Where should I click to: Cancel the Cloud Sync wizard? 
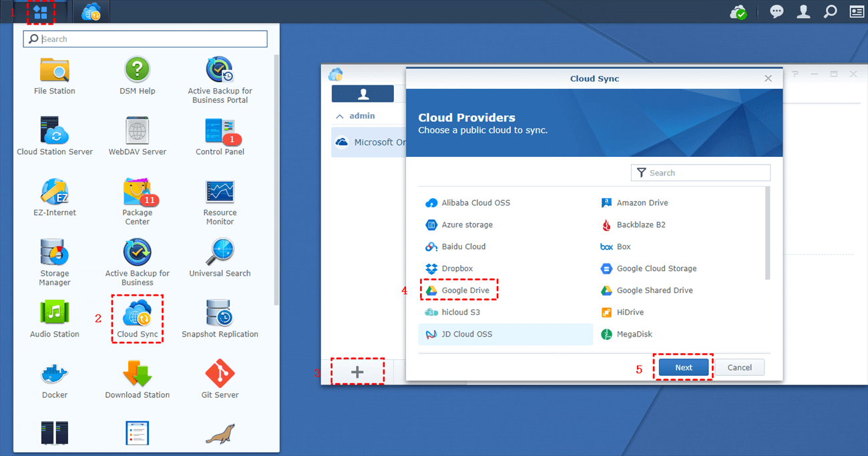point(739,367)
